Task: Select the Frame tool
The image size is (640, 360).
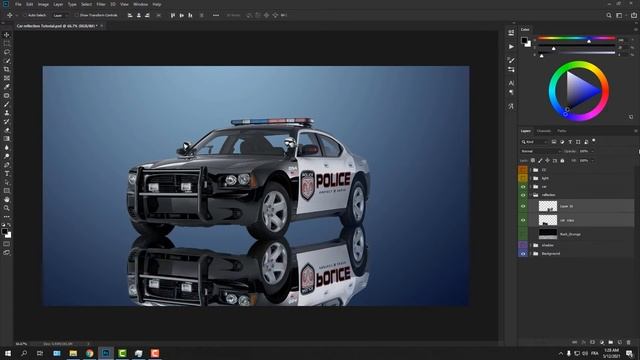Action: coord(7,78)
